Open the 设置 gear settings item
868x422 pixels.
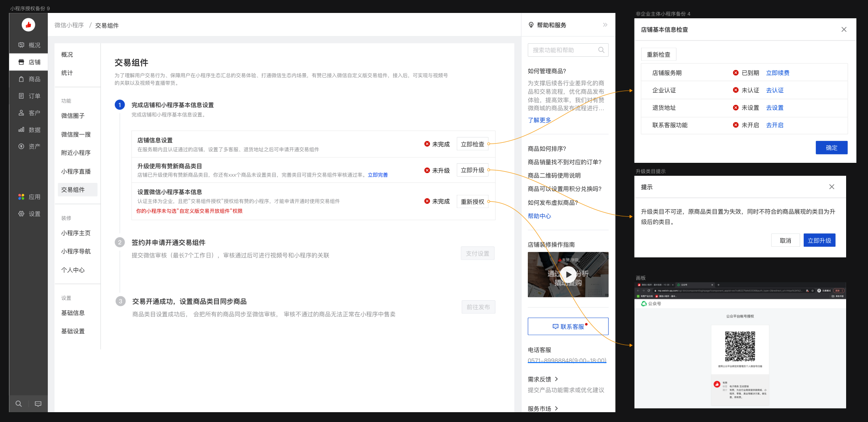pyautogui.click(x=29, y=214)
